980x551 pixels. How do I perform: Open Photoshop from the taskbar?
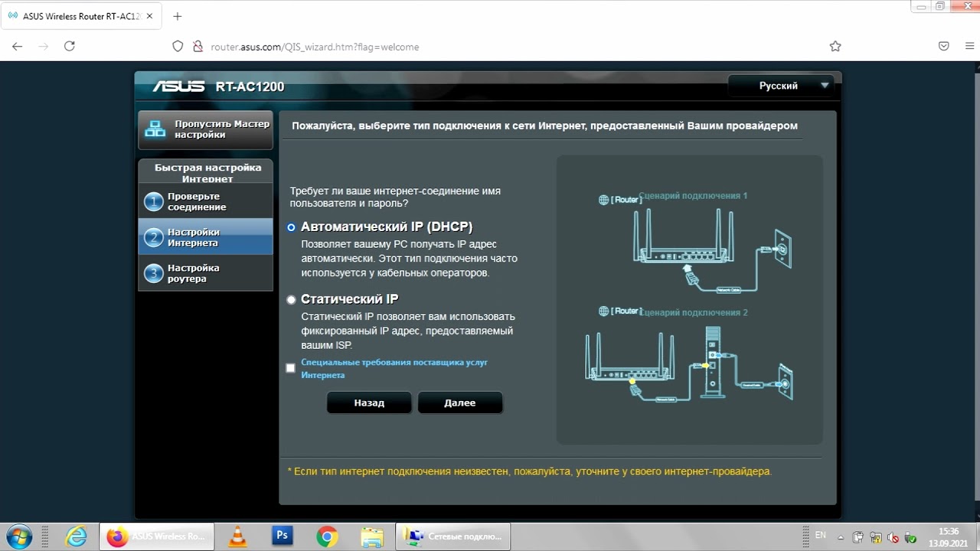point(283,536)
